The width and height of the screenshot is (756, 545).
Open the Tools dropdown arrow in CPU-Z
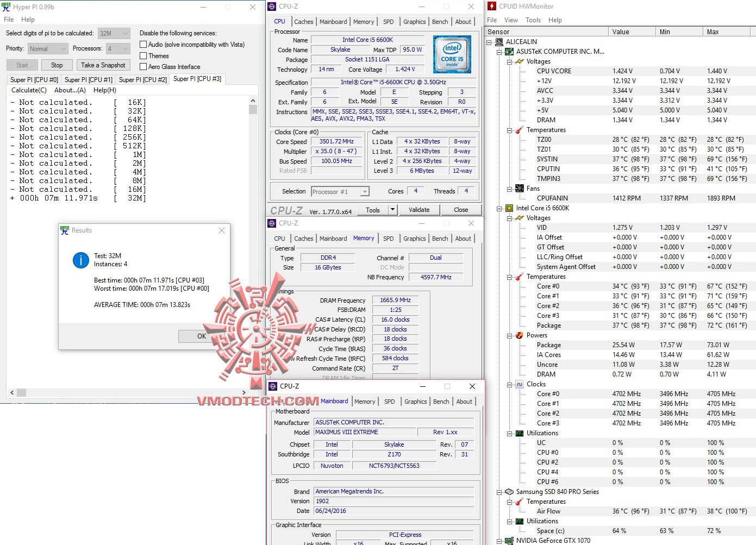pyautogui.click(x=392, y=210)
